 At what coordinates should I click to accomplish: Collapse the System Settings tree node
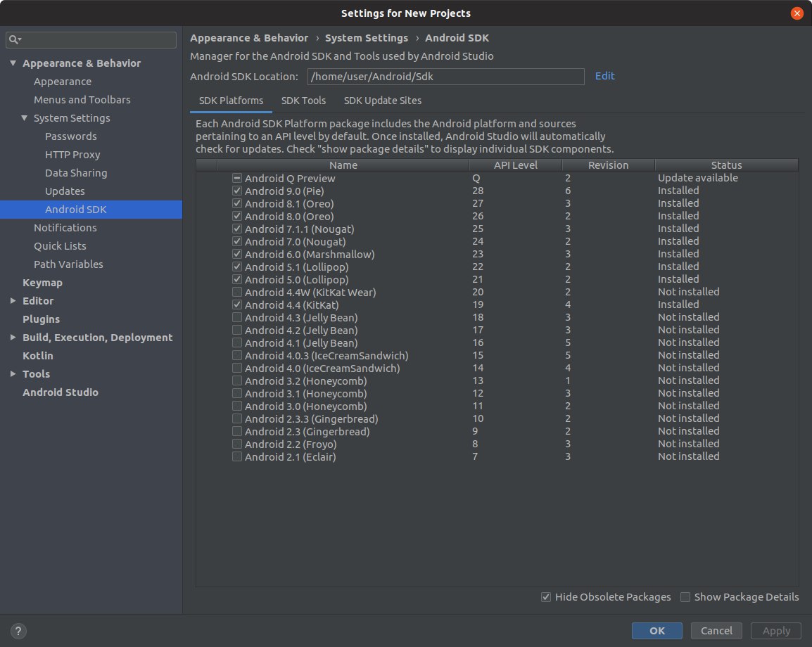click(25, 118)
